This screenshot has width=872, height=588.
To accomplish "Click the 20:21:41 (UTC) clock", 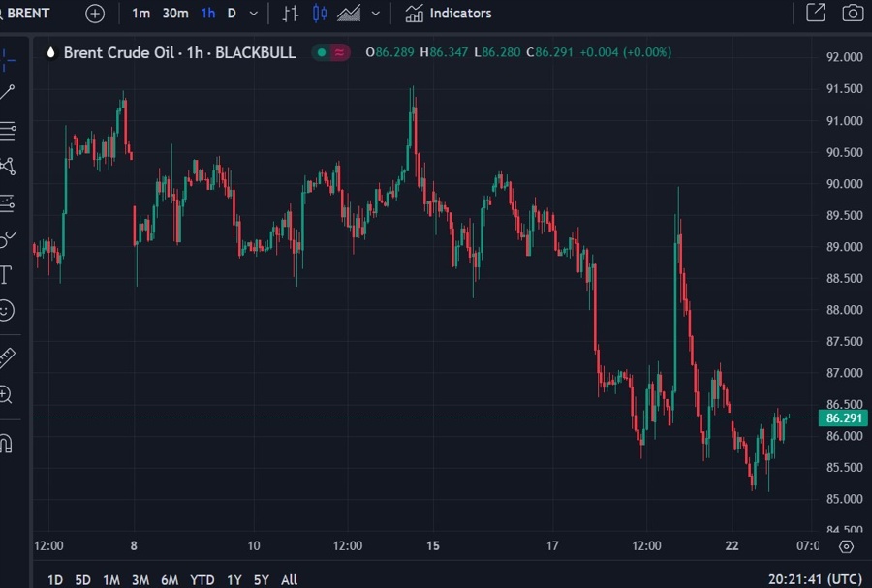I will [815, 579].
